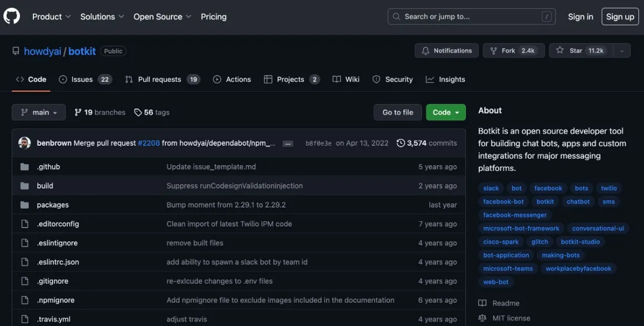
Task: Open the Security tab
Action: [392, 80]
